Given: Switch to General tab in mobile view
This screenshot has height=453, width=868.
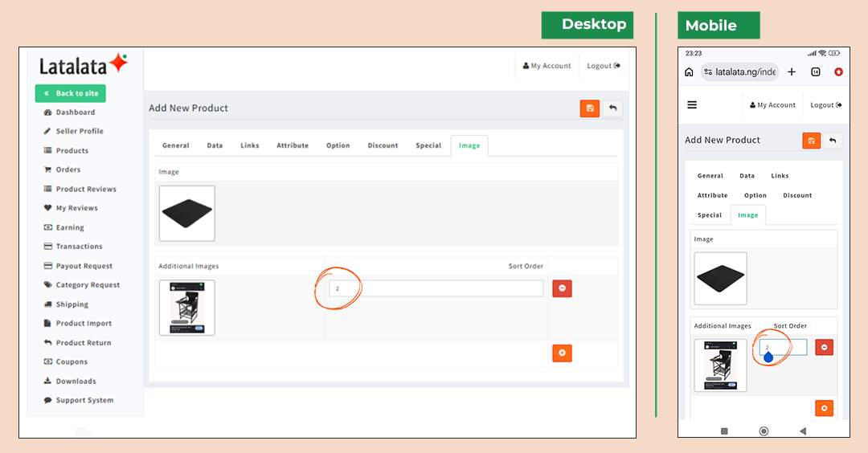Looking at the screenshot, I should tap(710, 176).
